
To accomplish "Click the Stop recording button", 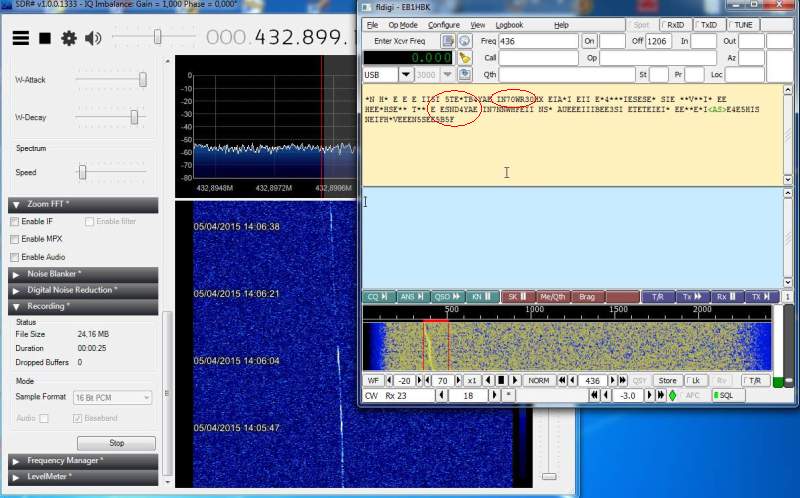I will click(x=116, y=443).
